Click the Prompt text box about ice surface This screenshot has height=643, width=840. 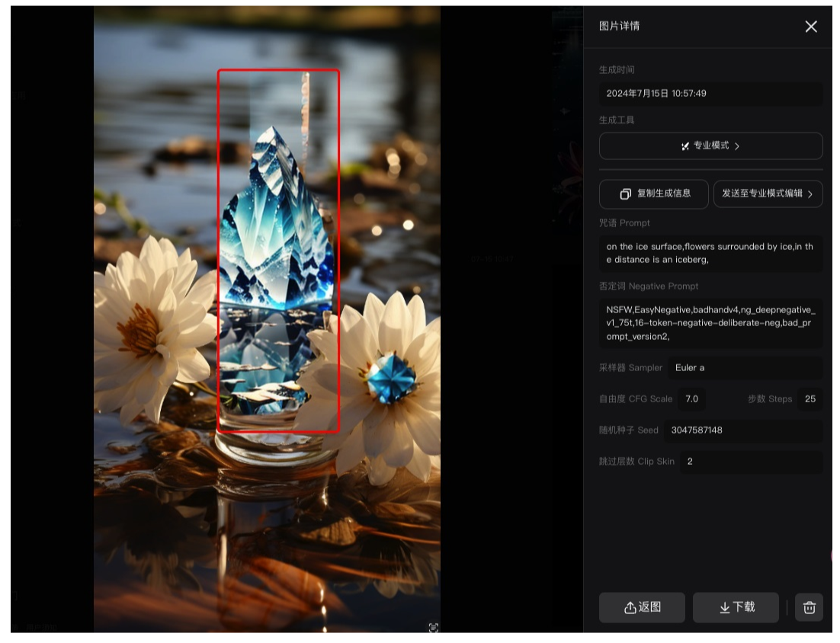[710, 253]
